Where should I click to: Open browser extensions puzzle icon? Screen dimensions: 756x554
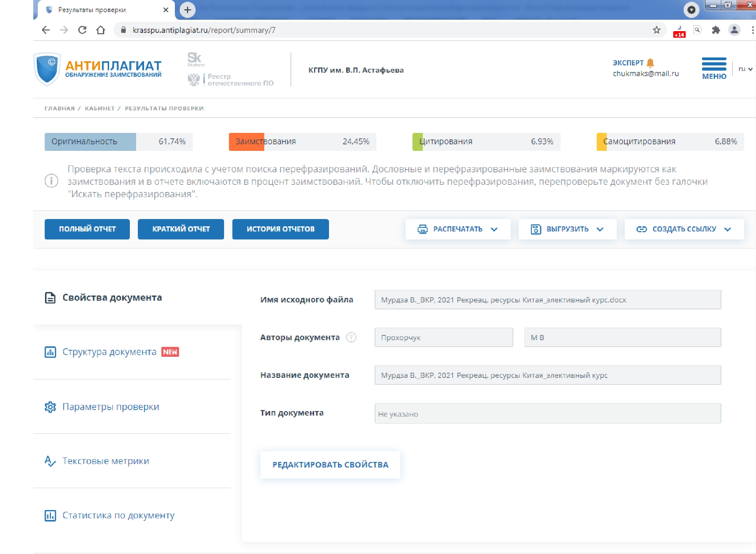click(715, 30)
